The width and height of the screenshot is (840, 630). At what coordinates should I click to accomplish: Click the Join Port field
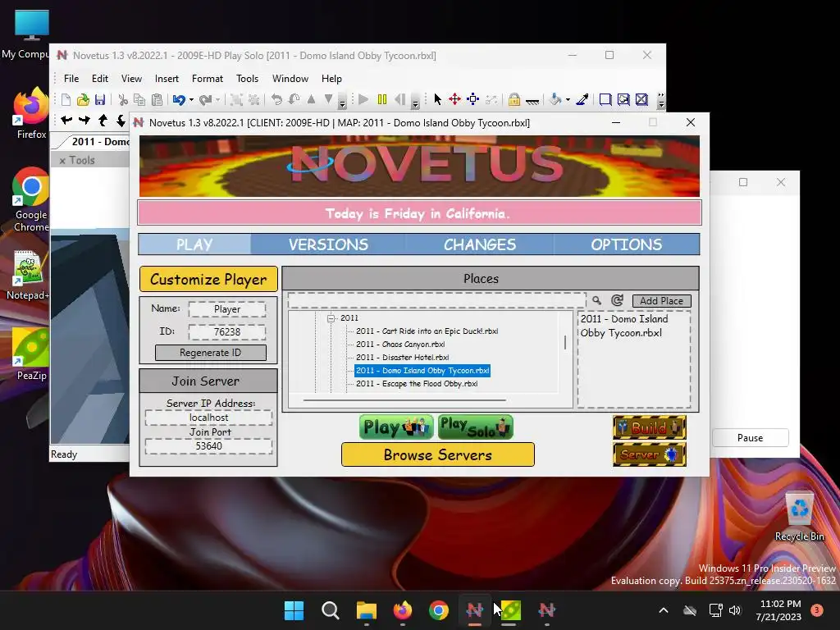tap(208, 446)
